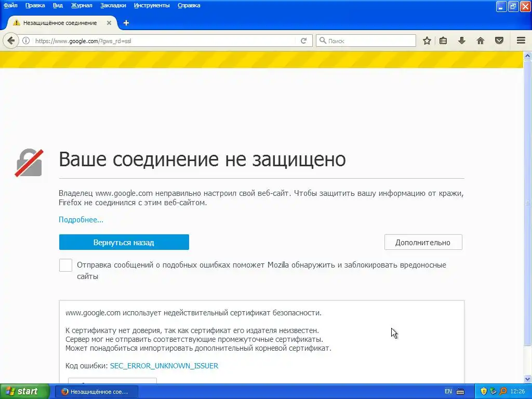Reload the page with the refresh icon
This screenshot has width=532, height=399.
click(303, 41)
